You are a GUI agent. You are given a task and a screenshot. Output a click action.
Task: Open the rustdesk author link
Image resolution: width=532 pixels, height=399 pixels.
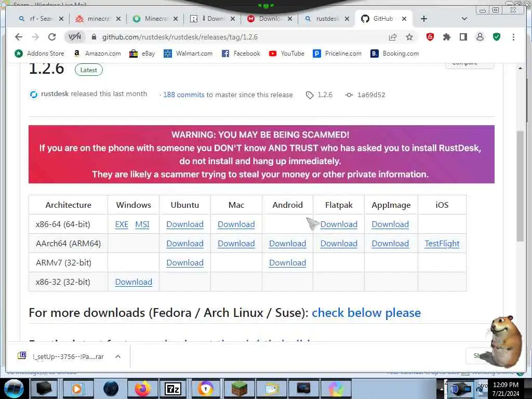[55, 94]
